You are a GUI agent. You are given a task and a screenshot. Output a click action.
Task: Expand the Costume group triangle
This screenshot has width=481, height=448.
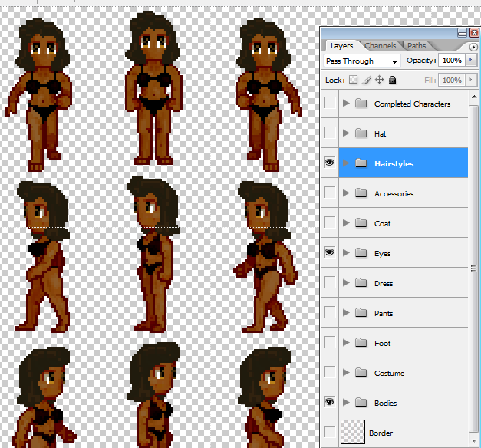coord(346,372)
